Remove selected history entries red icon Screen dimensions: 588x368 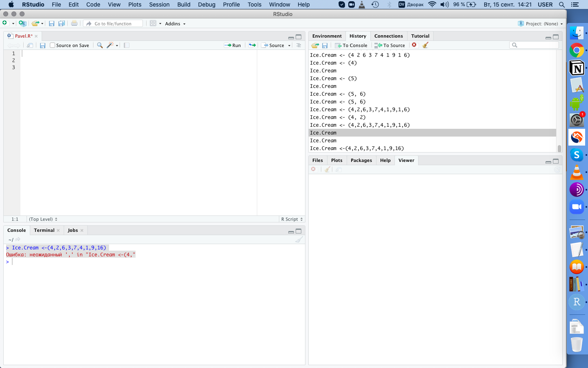414,45
